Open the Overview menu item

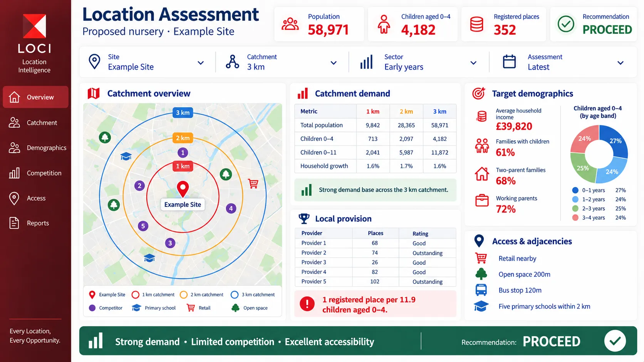[35, 97]
